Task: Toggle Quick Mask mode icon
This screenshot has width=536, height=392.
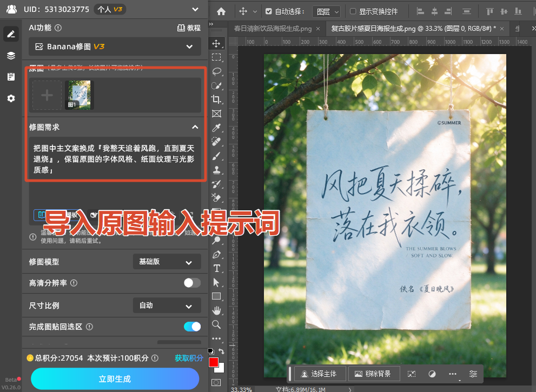Action: pyautogui.click(x=216, y=382)
